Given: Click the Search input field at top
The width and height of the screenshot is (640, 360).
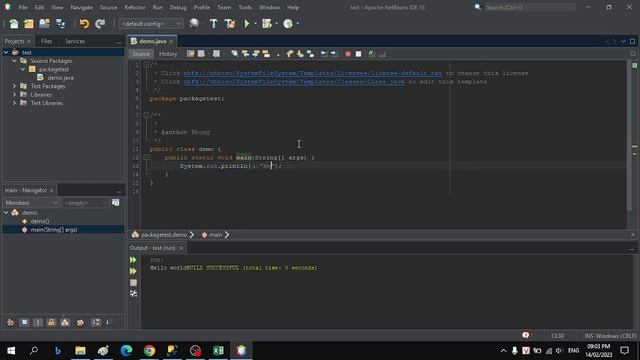Looking at the screenshot, I should click(x=530, y=7).
